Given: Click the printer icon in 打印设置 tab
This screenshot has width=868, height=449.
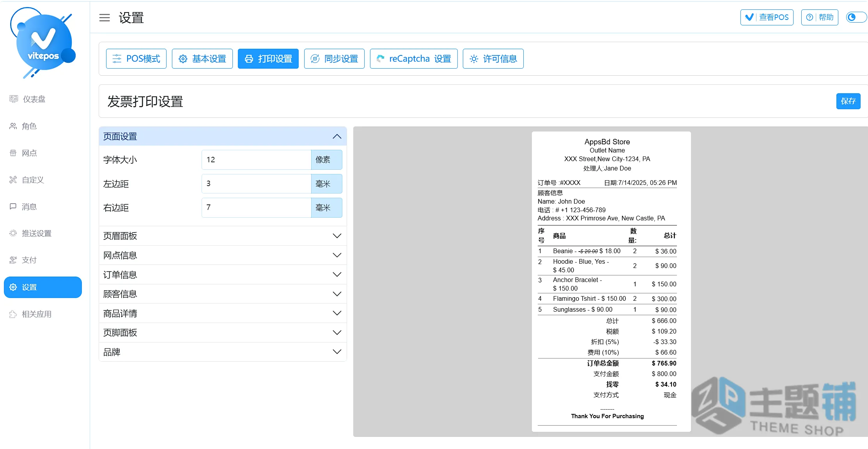Looking at the screenshot, I should (x=249, y=59).
